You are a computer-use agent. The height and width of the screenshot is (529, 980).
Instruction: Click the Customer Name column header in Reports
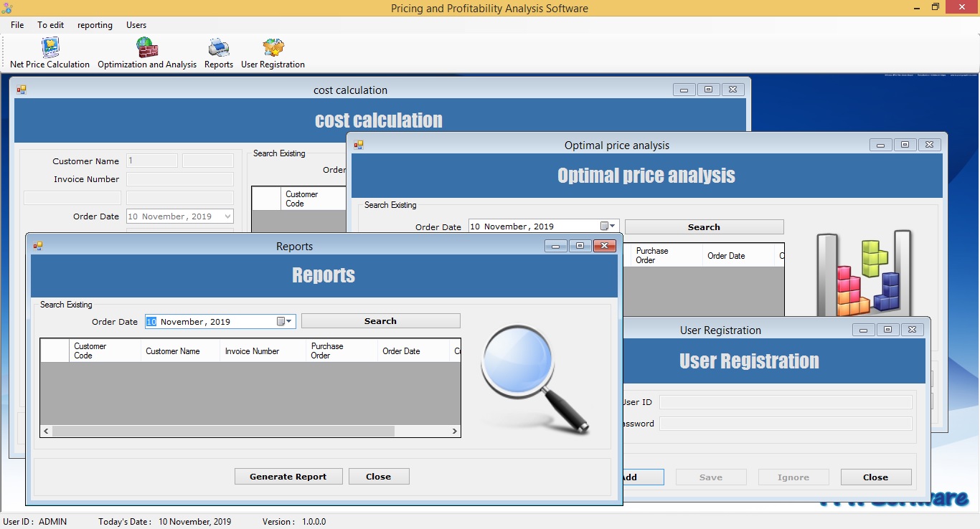pyautogui.click(x=173, y=351)
